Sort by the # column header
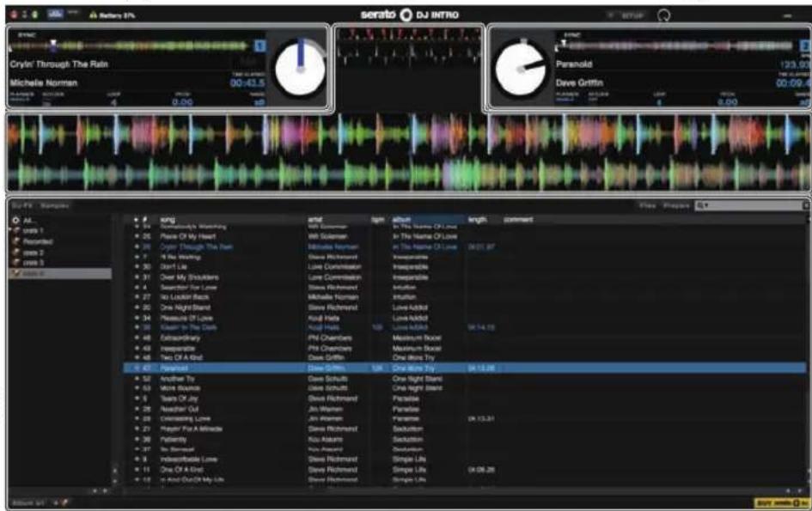The image size is (812, 511). tap(144, 220)
